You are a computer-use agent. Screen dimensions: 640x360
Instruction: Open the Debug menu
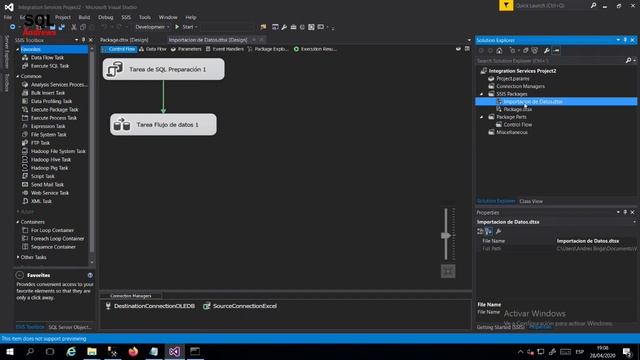106,17
